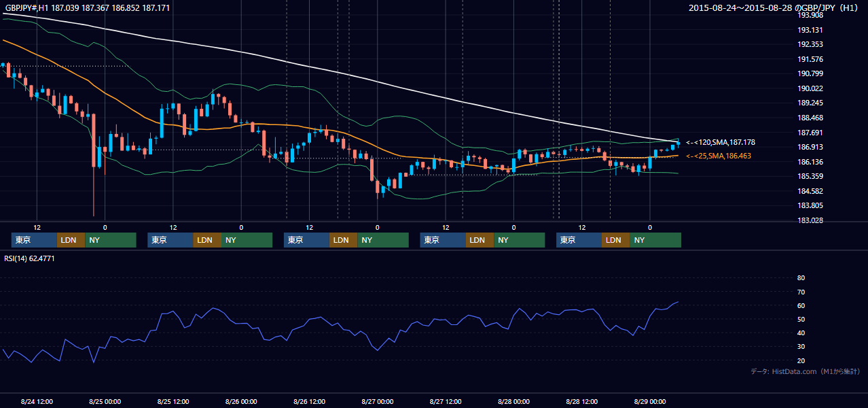868x408 pixels.
Task: Click price axis value 193.131
Action: pos(810,30)
